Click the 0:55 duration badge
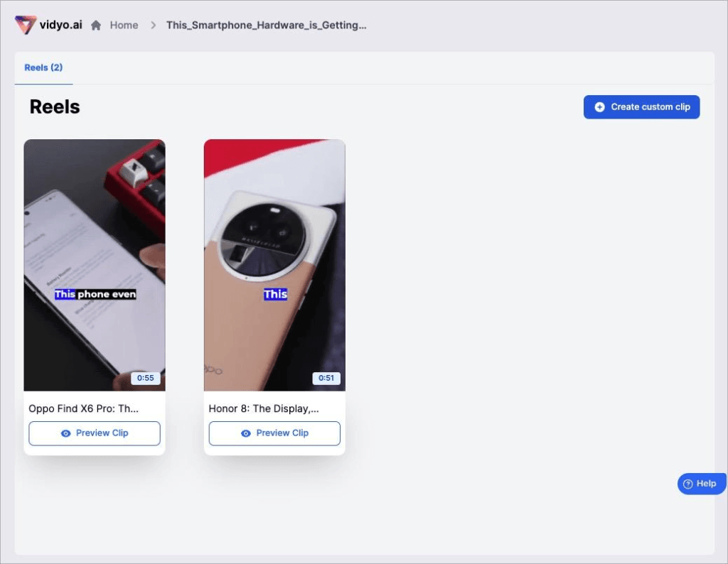Screen dimensions: 728x564 click(145, 378)
